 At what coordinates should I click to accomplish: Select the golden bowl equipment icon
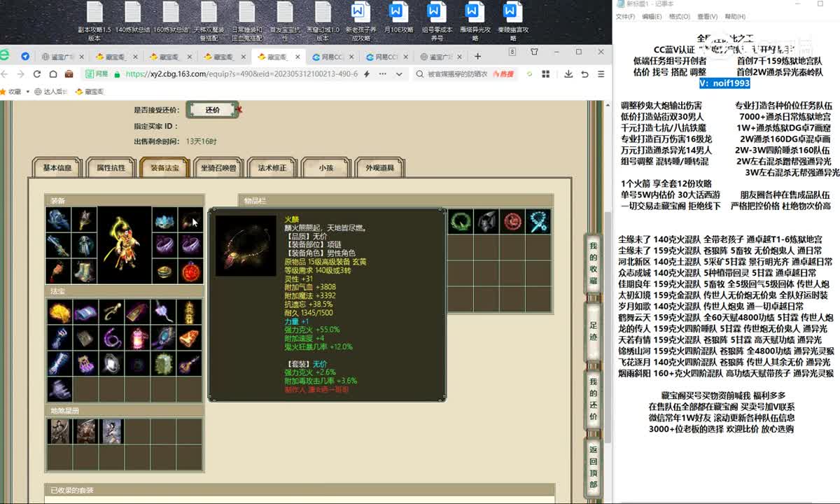[x=164, y=271]
